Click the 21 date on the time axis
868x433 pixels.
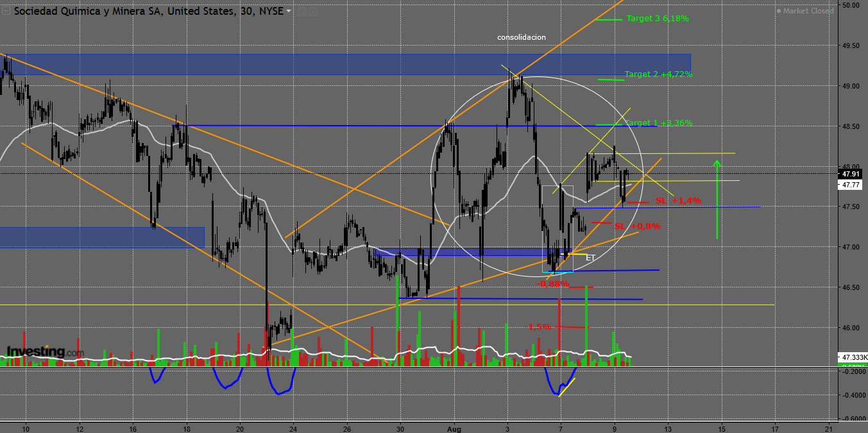coord(829,428)
